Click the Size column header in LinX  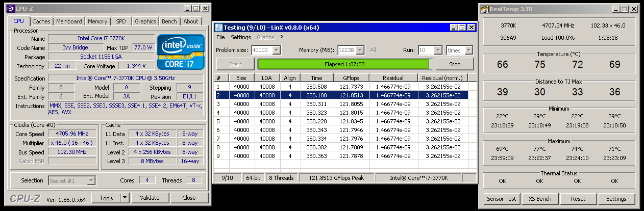[242, 77]
